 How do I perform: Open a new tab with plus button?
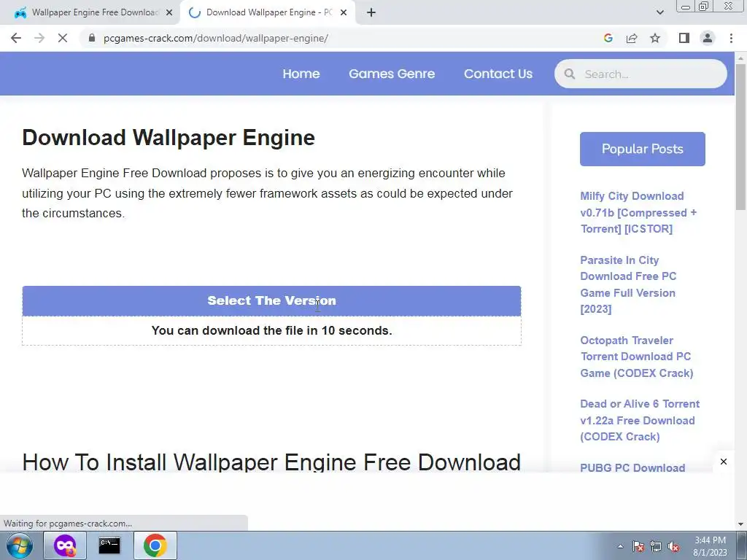point(371,12)
